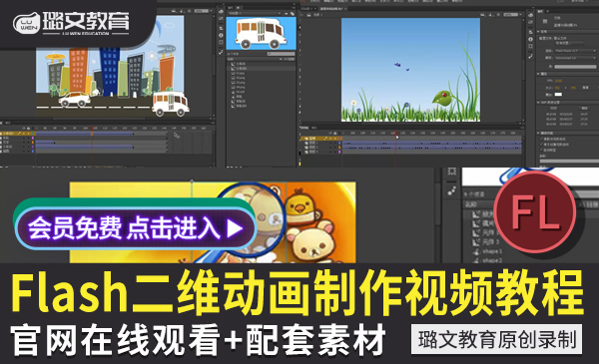The width and height of the screenshot is (599, 364).
Task: Click the yellow chick in bears illustration
Action: (301, 205)
